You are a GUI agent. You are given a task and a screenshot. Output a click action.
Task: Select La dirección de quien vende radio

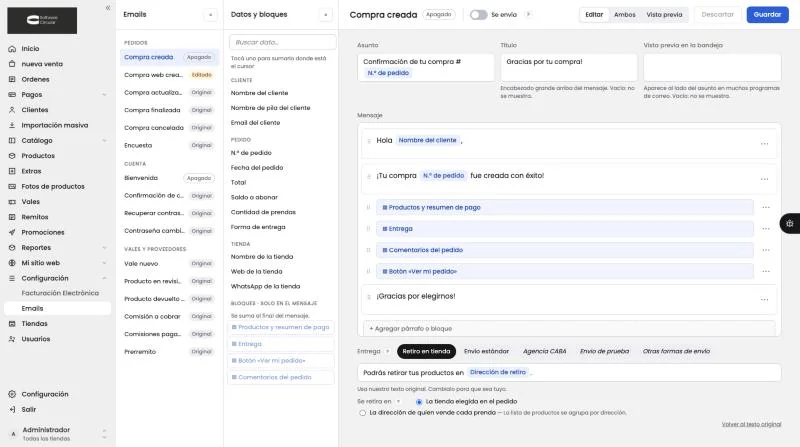click(x=362, y=413)
